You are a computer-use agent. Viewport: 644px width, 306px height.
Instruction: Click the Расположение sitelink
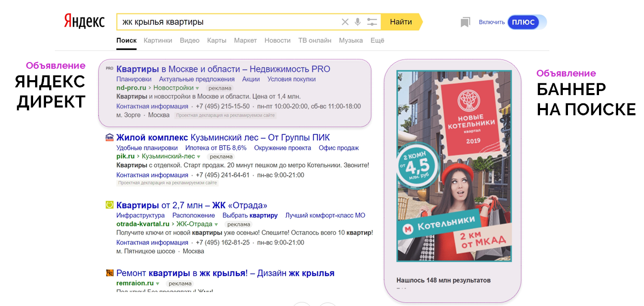tap(193, 216)
